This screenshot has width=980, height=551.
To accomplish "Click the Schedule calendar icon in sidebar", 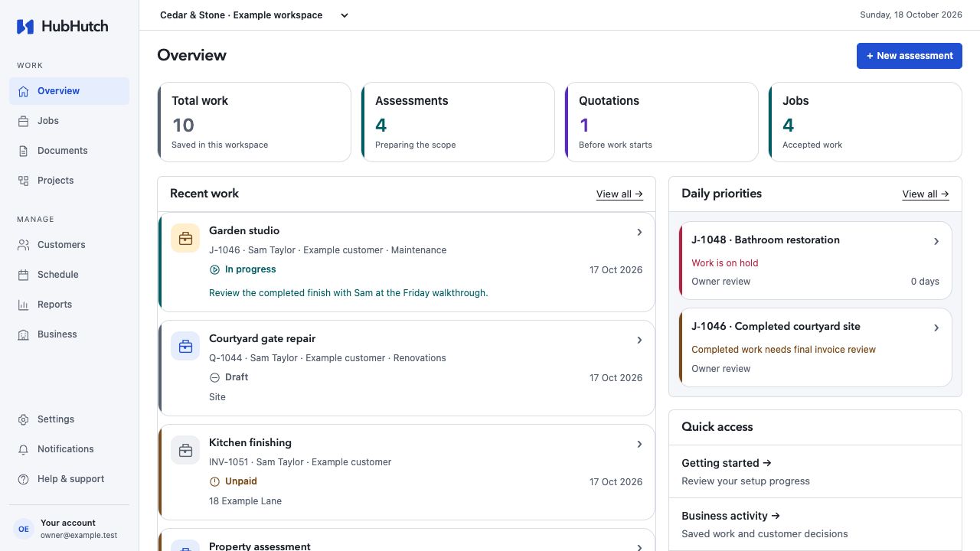I will coord(23,275).
